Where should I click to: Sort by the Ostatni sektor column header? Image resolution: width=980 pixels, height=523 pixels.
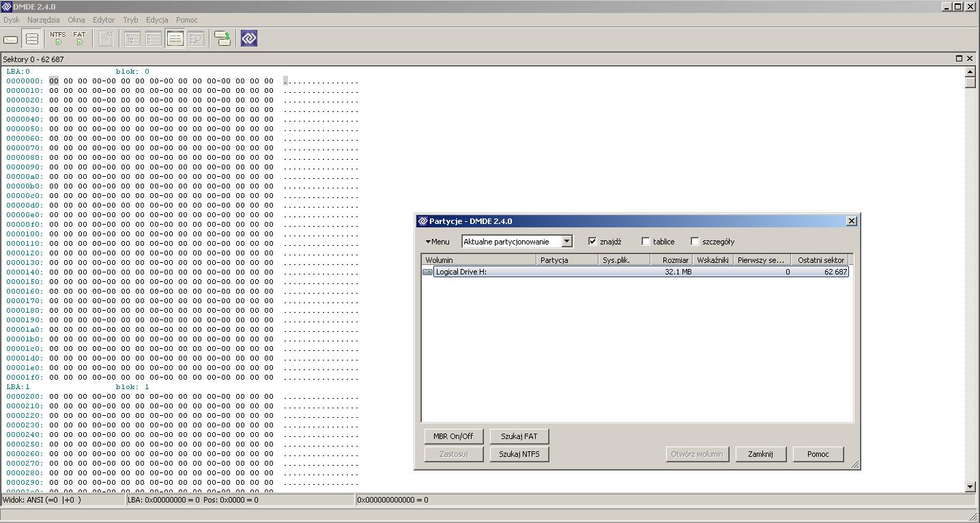[820, 259]
